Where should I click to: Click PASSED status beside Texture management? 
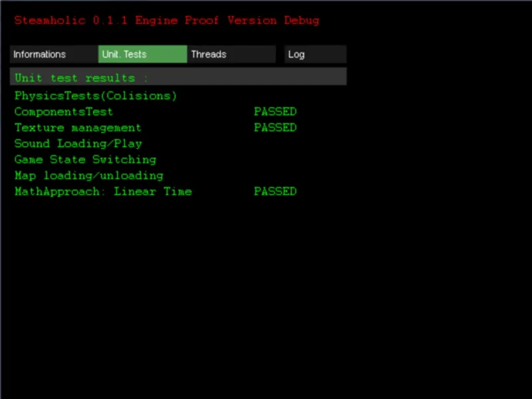tap(275, 128)
